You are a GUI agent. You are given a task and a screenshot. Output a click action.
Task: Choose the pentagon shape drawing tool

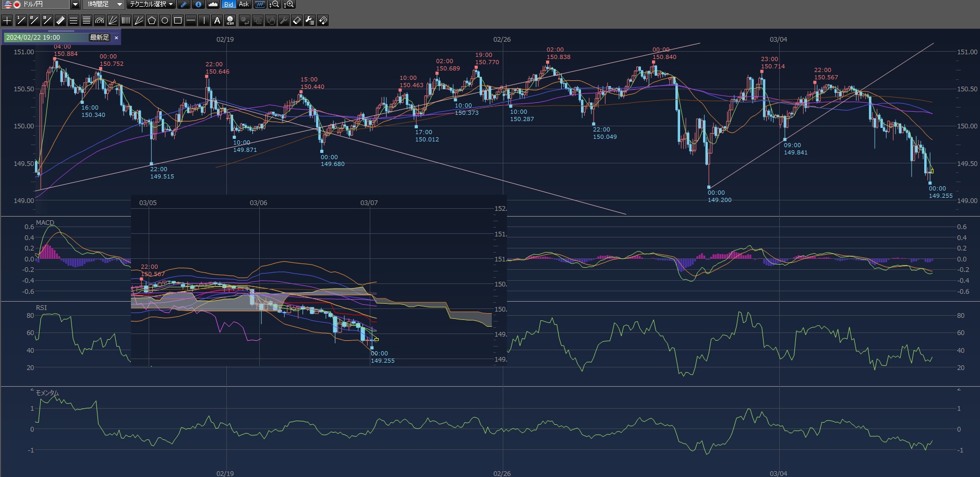[x=152, y=20]
